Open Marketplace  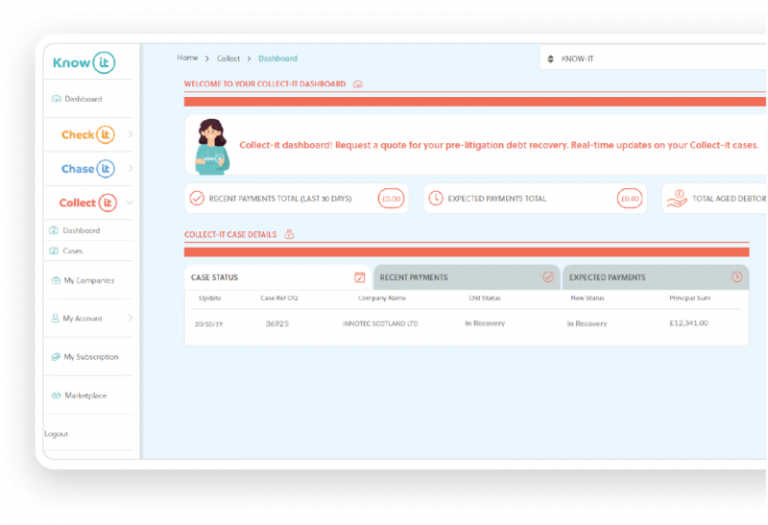pyautogui.click(x=86, y=396)
